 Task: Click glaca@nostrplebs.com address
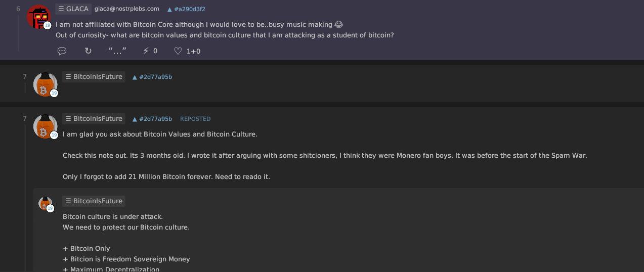[127, 9]
